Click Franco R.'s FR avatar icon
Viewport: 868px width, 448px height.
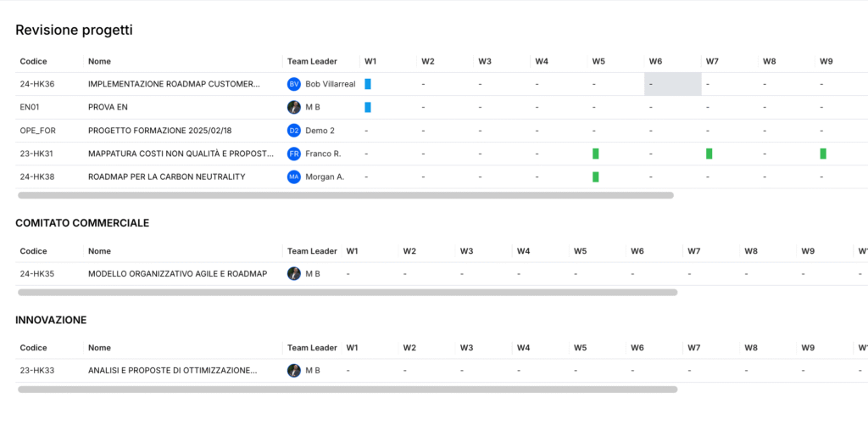(x=294, y=154)
